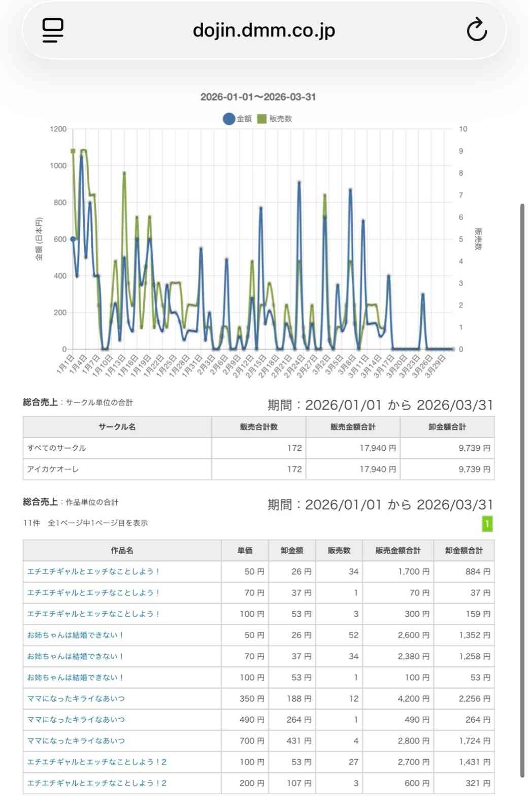Image resolution: width=529 pixels, height=812 pixels.
Task: Open お姉ちゃんは結婚できない！ 50円 row link
Action: click(x=76, y=635)
